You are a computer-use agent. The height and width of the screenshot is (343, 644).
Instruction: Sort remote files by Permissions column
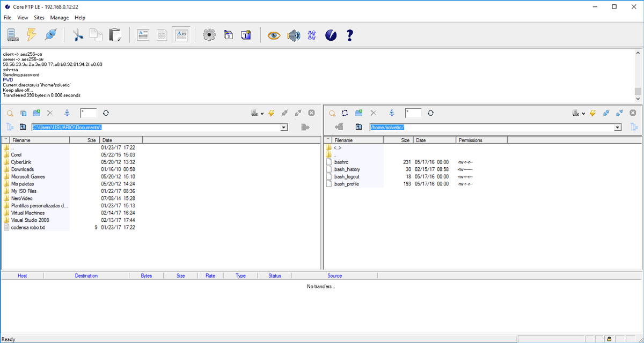[482, 140]
